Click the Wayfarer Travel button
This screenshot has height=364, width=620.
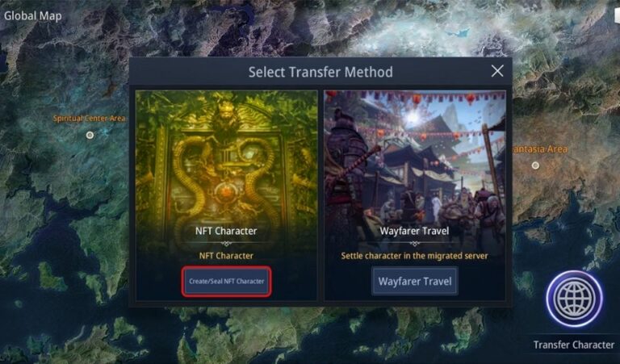[x=415, y=282]
